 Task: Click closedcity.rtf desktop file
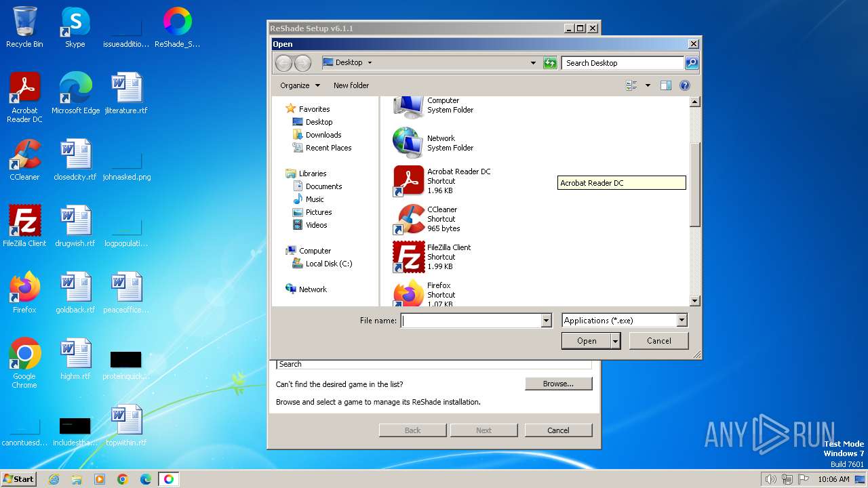75,160
